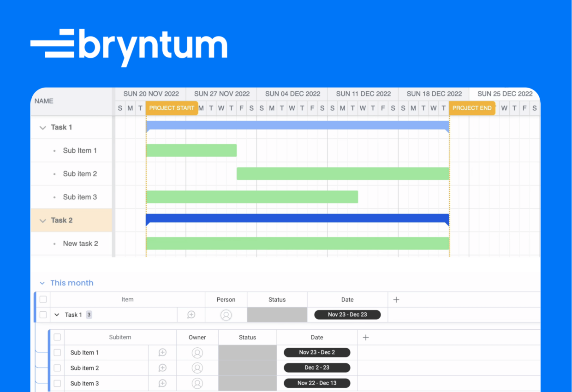This screenshot has height=392, width=572.
Task: Tick the Sub Item 1 checkbox
Action: coord(57,352)
